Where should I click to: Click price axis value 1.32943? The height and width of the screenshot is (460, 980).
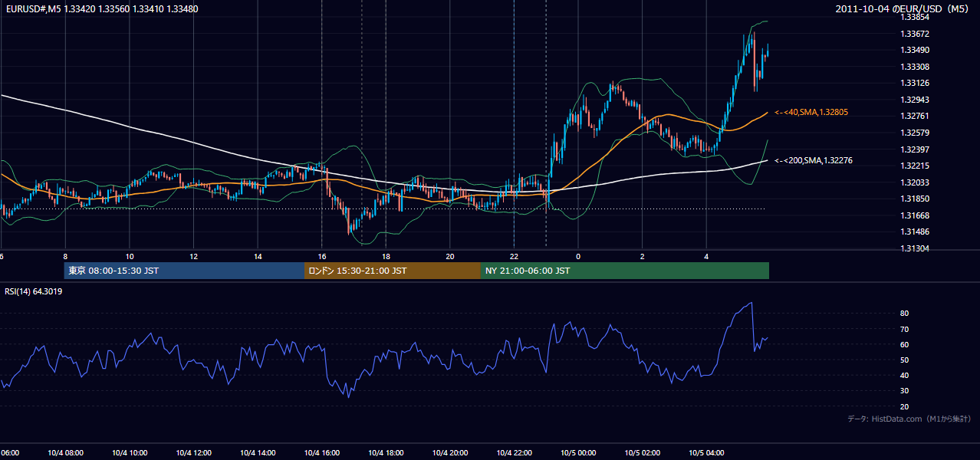[x=915, y=100]
